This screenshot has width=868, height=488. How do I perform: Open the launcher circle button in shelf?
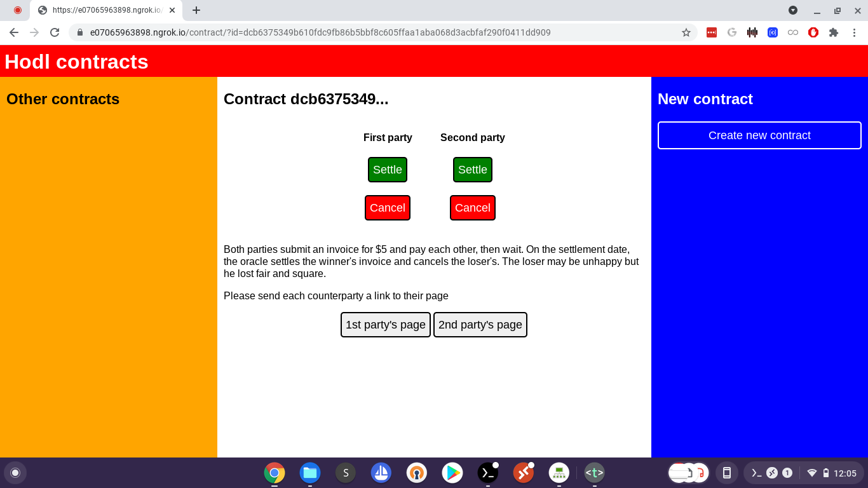point(15,473)
